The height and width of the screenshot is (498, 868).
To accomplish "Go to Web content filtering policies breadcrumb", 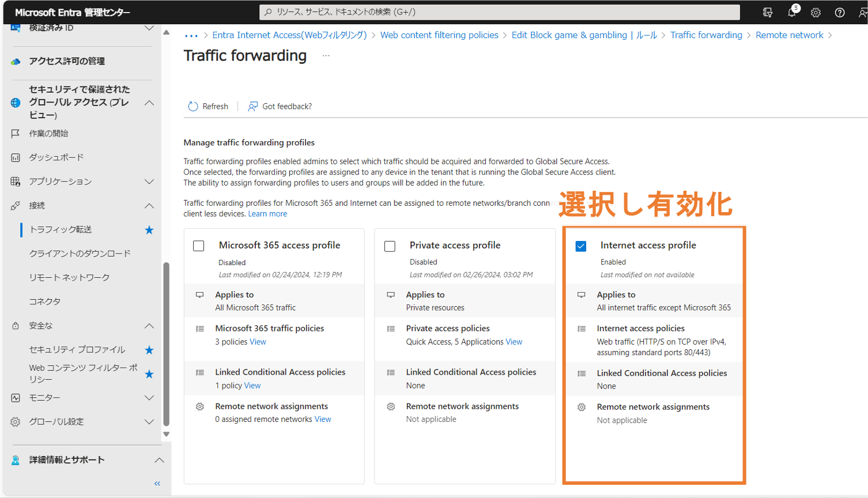I will click(x=439, y=35).
